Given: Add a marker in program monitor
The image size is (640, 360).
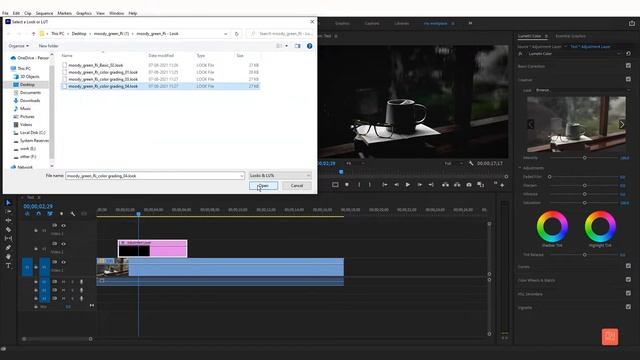Looking at the screenshot, I should point(347,185).
